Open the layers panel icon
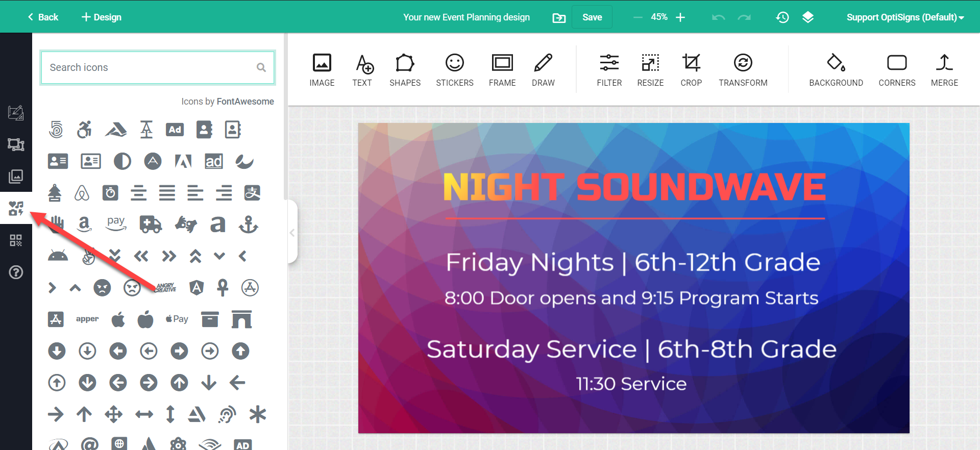Viewport: 980px width, 450px height. [x=807, y=17]
